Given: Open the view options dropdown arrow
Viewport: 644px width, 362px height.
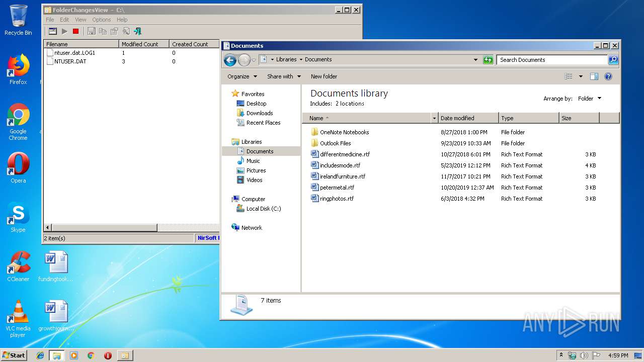Looking at the screenshot, I should click(581, 76).
